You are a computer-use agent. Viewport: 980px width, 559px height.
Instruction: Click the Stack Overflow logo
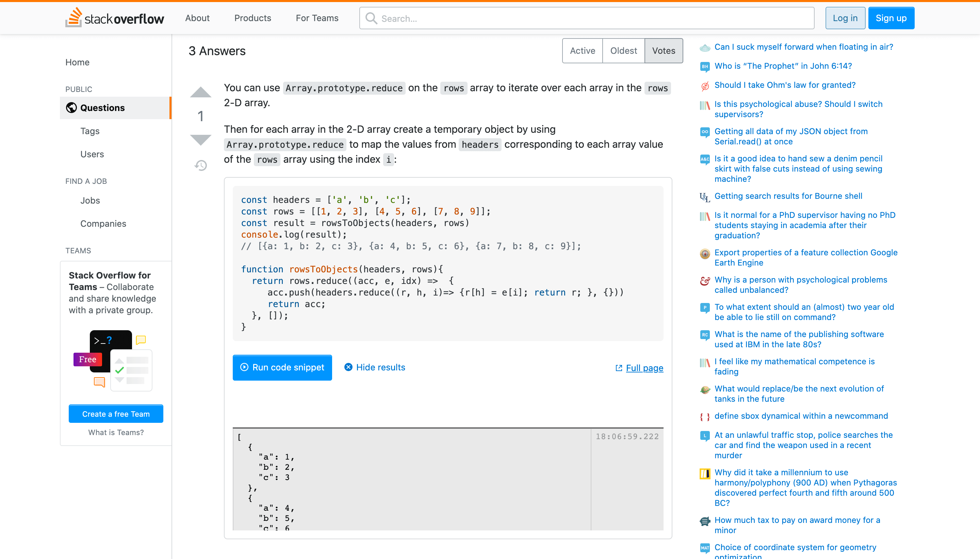(x=114, y=18)
